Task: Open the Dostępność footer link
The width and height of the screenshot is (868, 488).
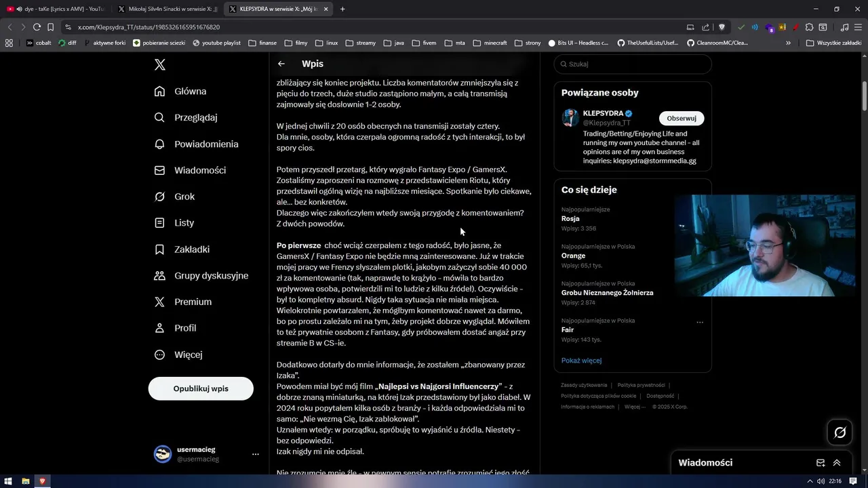Action: (660, 396)
